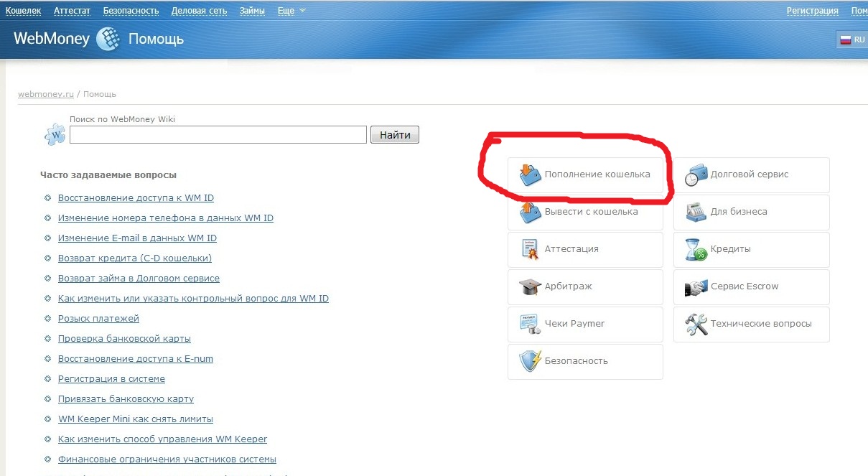868x476 pixels.
Task: Open the Деловая сеть menu item
Action: [x=199, y=11]
